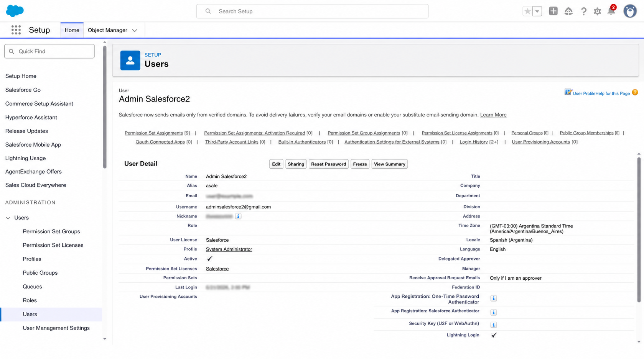Open the favorites list dropdown arrow
644x359 pixels.
[537, 11]
